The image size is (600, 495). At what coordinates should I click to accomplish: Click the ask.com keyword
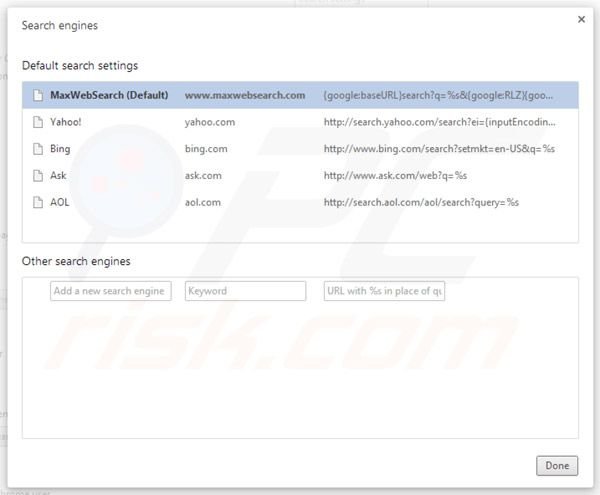(x=203, y=175)
